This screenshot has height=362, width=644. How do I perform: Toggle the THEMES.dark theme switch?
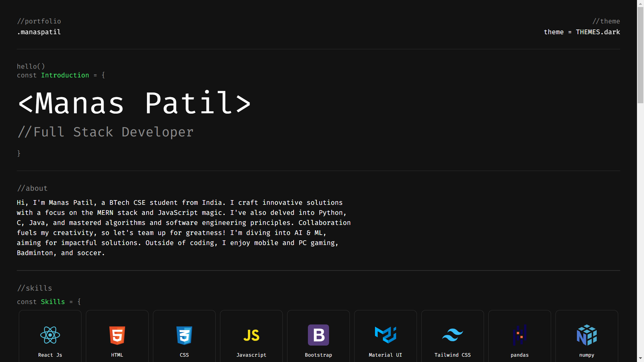598,32
